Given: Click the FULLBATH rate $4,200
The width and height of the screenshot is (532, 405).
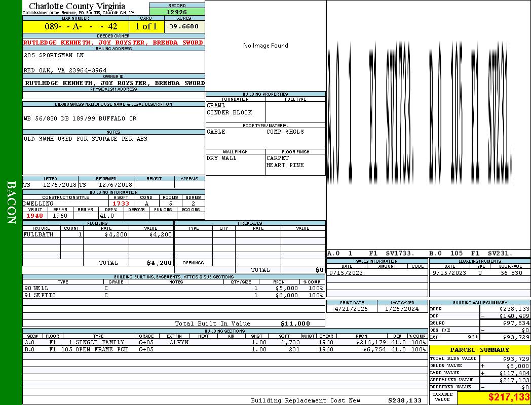Looking at the screenshot, I should 116,234.
